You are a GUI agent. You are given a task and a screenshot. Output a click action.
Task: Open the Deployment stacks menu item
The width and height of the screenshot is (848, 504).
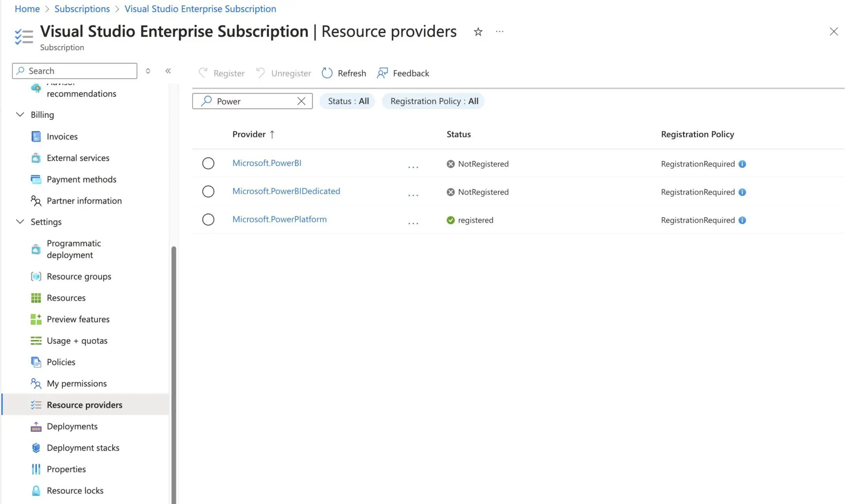[x=83, y=448]
